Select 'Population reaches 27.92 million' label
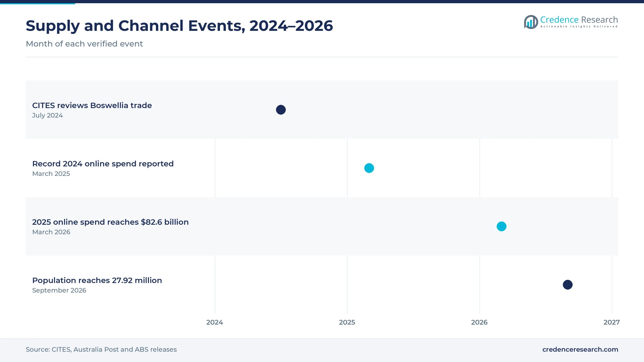 point(97,280)
